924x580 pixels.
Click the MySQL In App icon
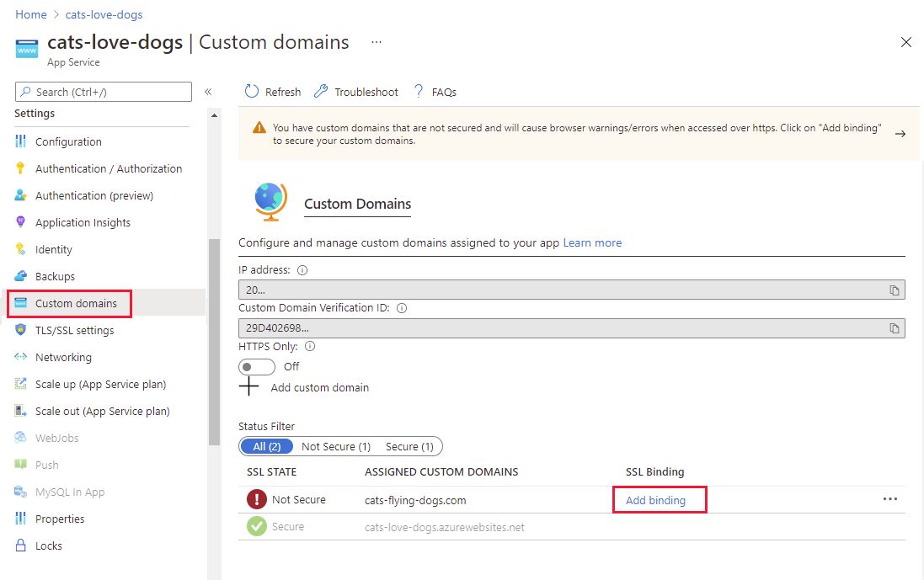click(20, 492)
